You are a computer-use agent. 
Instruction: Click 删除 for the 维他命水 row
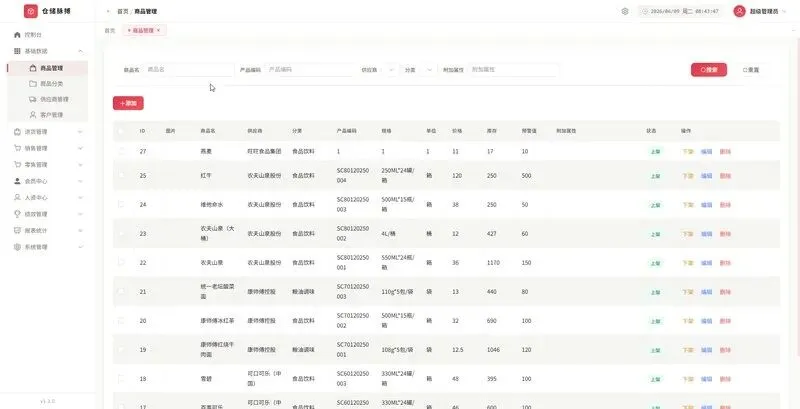(x=725, y=205)
